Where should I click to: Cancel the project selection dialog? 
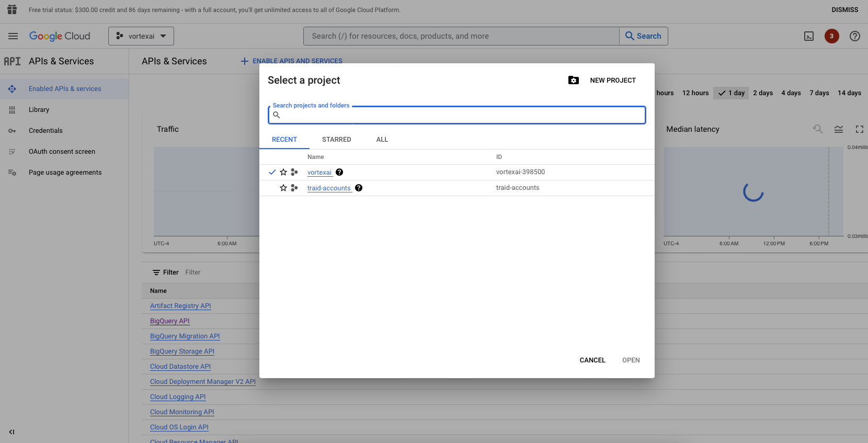(x=592, y=360)
